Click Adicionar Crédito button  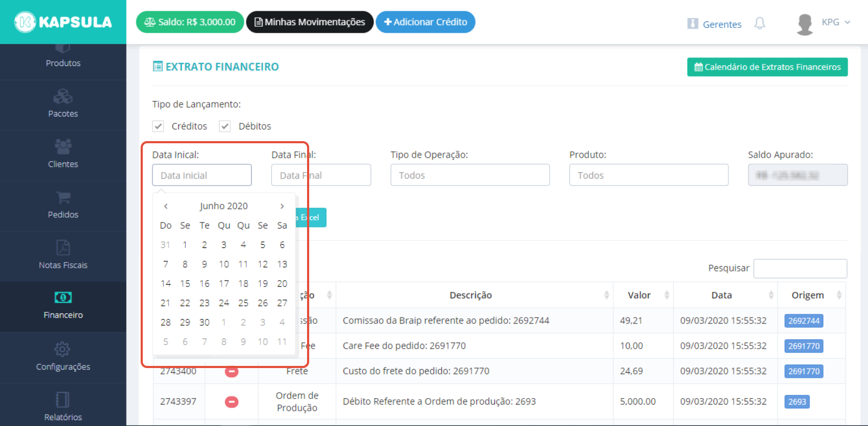[x=425, y=22]
